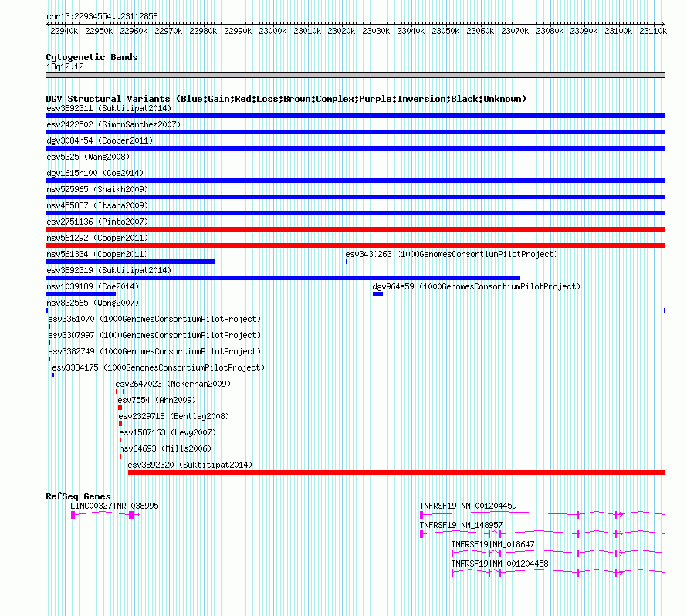Click the esv3892311 (Suktitipat2014) blue gain bar

tap(355, 116)
